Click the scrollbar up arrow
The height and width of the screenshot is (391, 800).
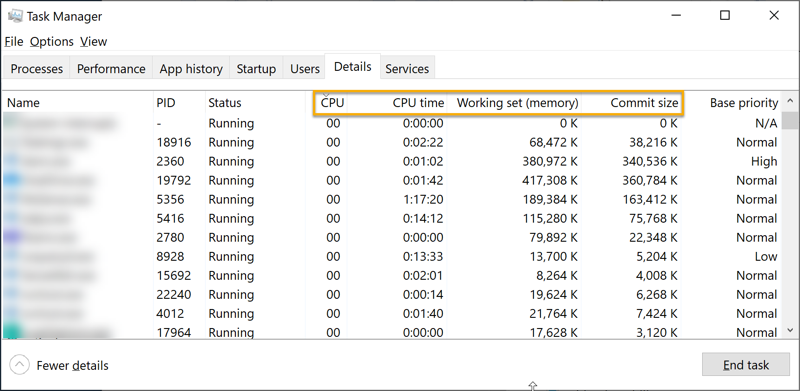[x=790, y=101]
